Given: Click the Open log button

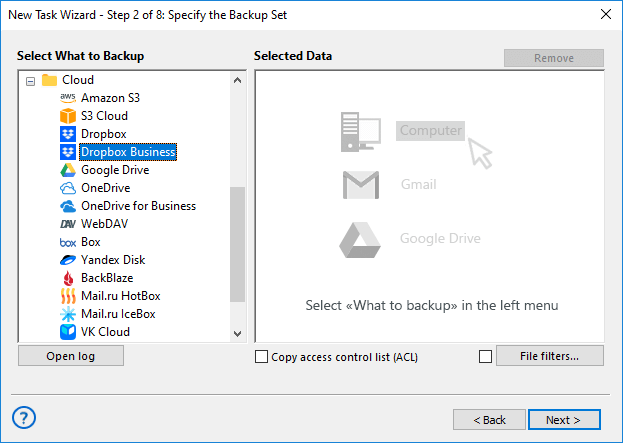Looking at the screenshot, I should click(x=71, y=356).
